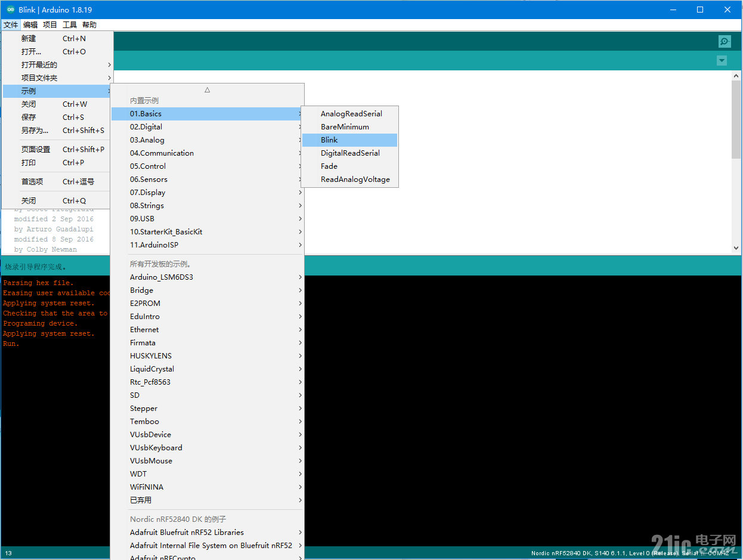The image size is (743, 560).
Task: Choose 另存为... to save a copy
Action: (x=57, y=130)
